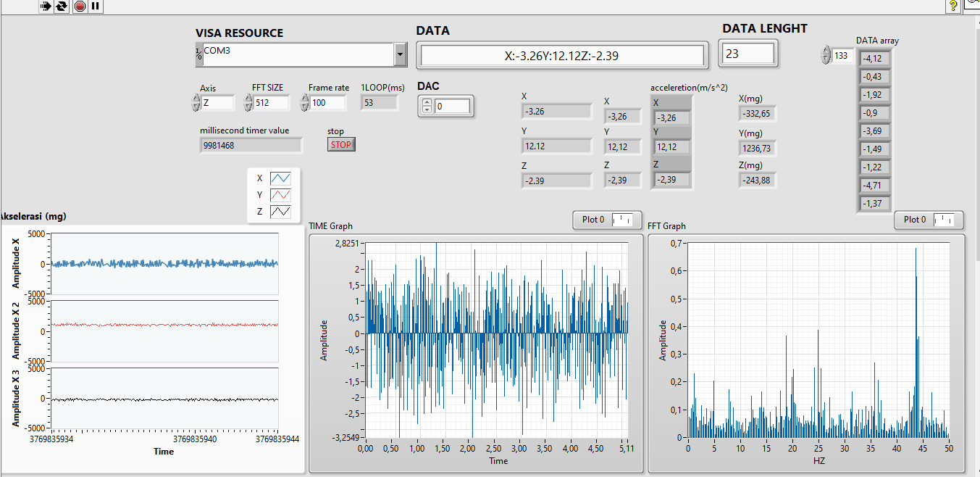The height and width of the screenshot is (477, 980).
Task: Click the Frame rate stepper arrows
Action: coord(305,103)
